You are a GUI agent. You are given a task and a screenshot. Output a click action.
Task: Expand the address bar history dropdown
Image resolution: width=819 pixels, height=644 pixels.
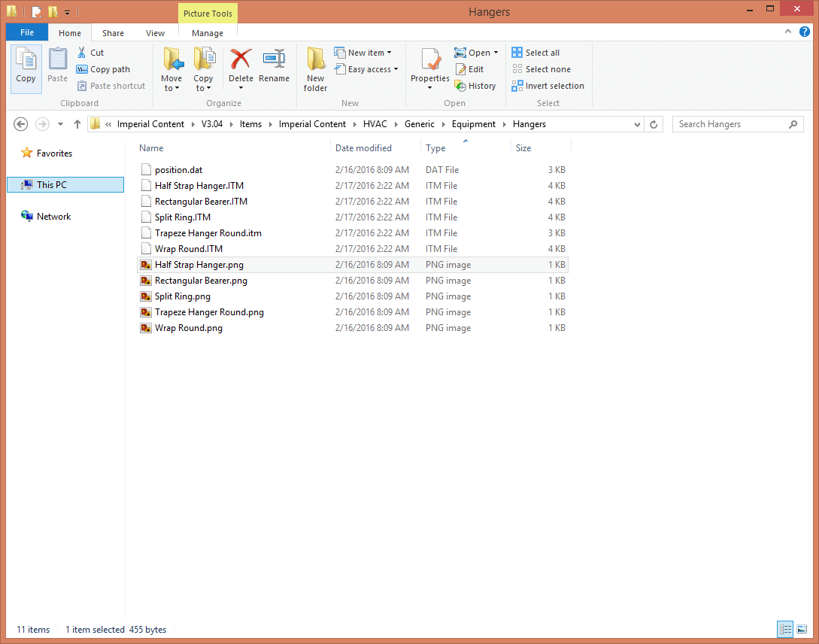(638, 124)
